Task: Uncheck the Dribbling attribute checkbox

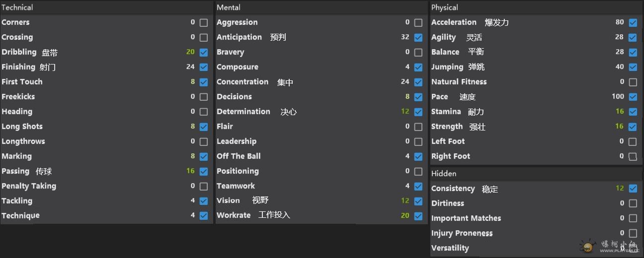Action: point(204,52)
